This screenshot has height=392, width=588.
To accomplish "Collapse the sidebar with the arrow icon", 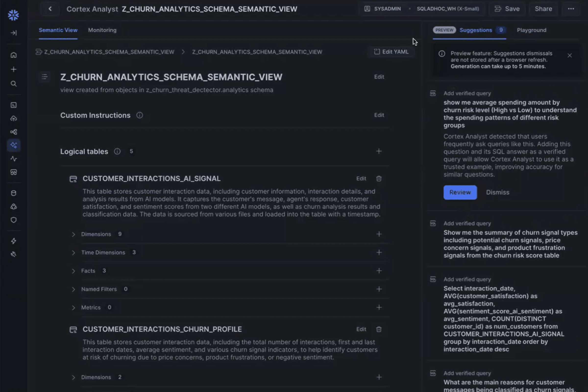I will click(x=14, y=33).
